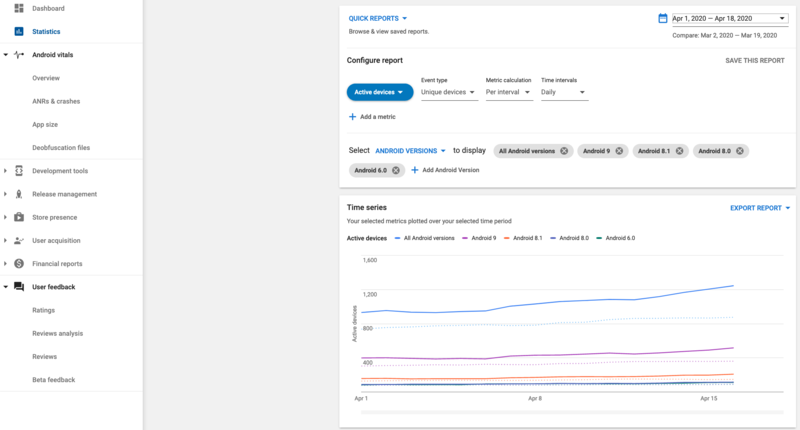Click the Release management rocket icon
Viewport: 800px width, 430px height.
[19, 194]
